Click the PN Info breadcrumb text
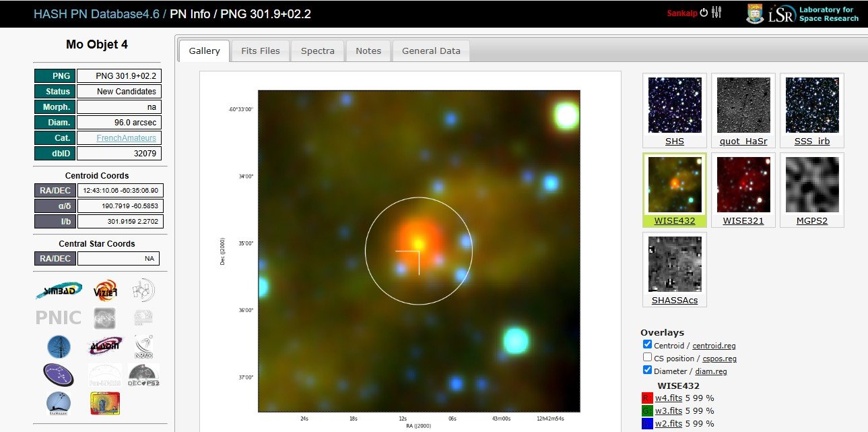 coord(190,13)
